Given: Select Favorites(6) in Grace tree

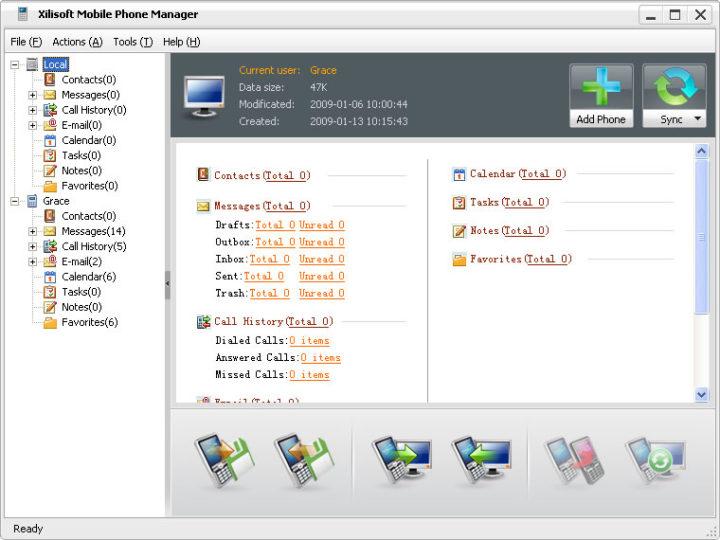Looking at the screenshot, I should pyautogui.click(x=89, y=322).
